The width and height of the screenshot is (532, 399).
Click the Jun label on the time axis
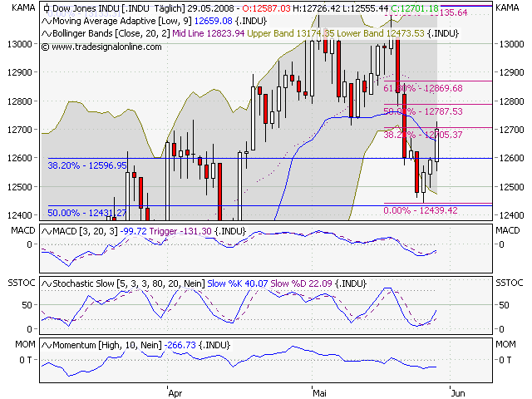[x=458, y=393]
